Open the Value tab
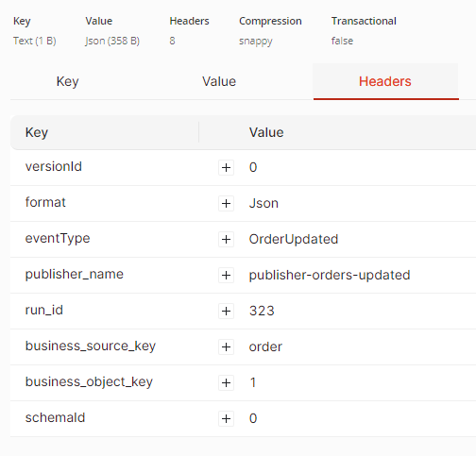The height and width of the screenshot is (456, 476). click(219, 81)
